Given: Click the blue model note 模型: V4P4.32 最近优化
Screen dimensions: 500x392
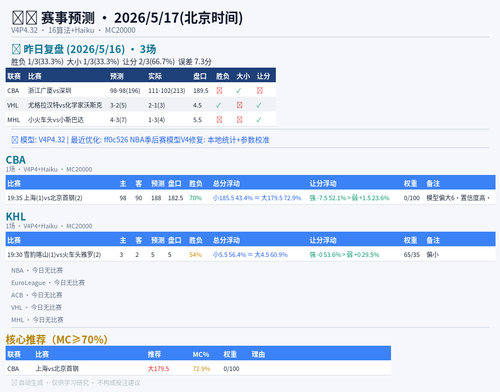Looking at the screenshot, I should tap(140, 140).
